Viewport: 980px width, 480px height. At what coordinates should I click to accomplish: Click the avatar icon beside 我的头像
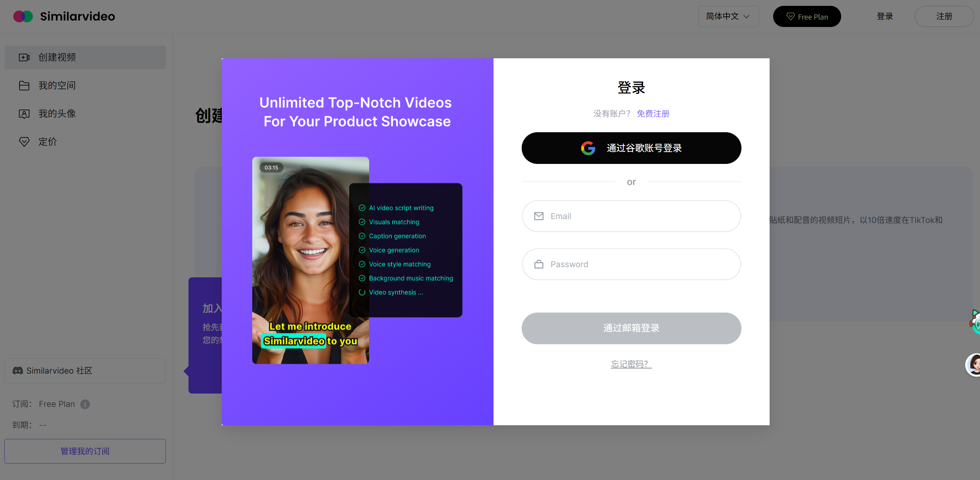pyautogui.click(x=24, y=114)
